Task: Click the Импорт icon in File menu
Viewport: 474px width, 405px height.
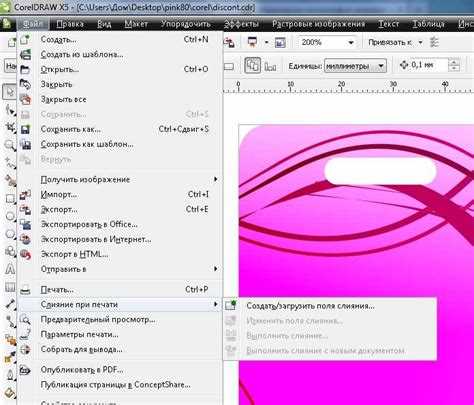Action: coord(25,194)
